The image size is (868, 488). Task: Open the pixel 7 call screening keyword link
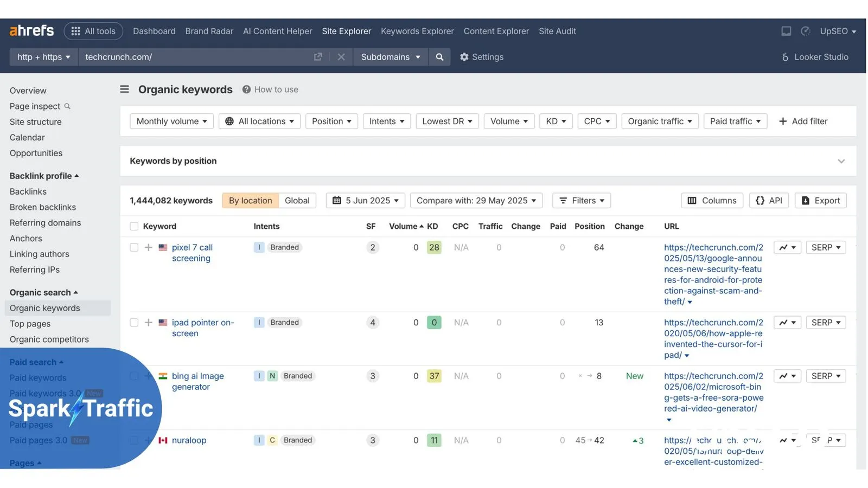click(192, 253)
